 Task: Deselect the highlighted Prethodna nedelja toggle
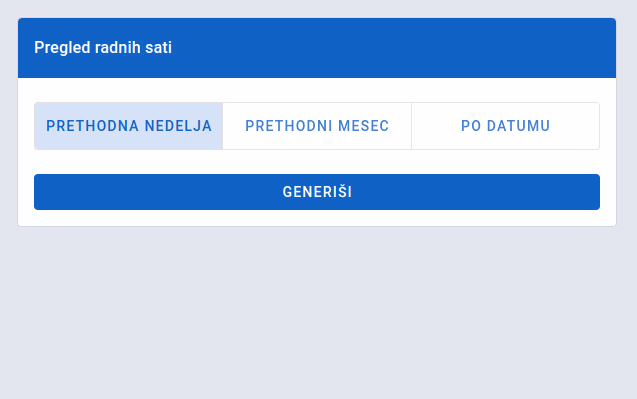coord(128,126)
